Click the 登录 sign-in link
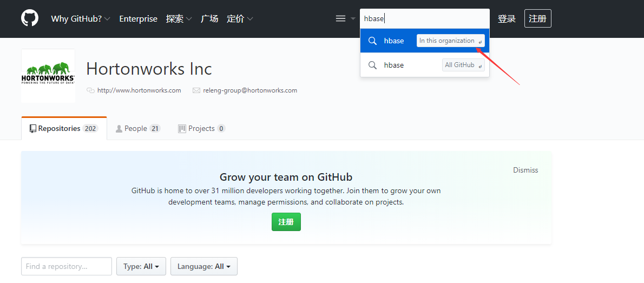Viewport: 644px width, 283px height. tap(507, 18)
